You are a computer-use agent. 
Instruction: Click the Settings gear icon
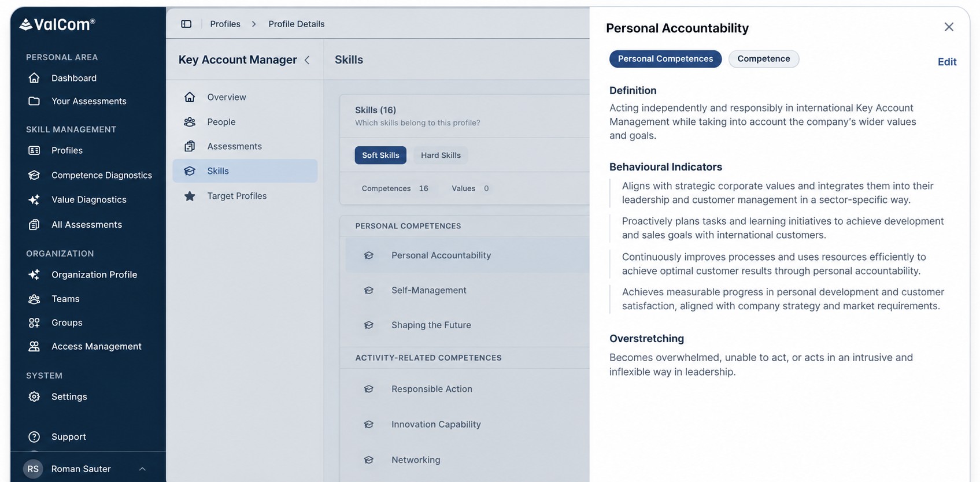pos(34,396)
